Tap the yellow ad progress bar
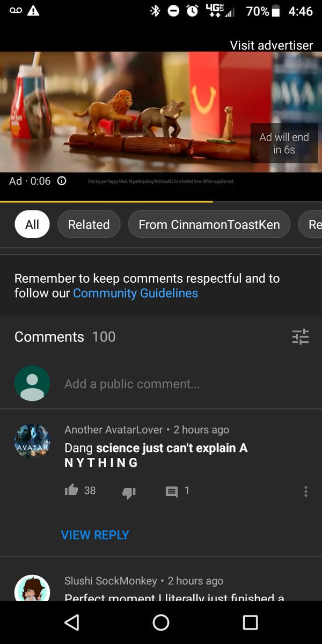This screenshot has width=322, height=644. pyautogui.click(x=106, y=202)
